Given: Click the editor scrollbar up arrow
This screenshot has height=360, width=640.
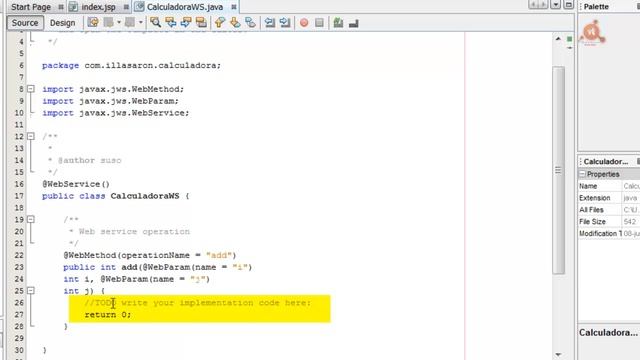Looking at the screenshot, I should pos(558,39).
